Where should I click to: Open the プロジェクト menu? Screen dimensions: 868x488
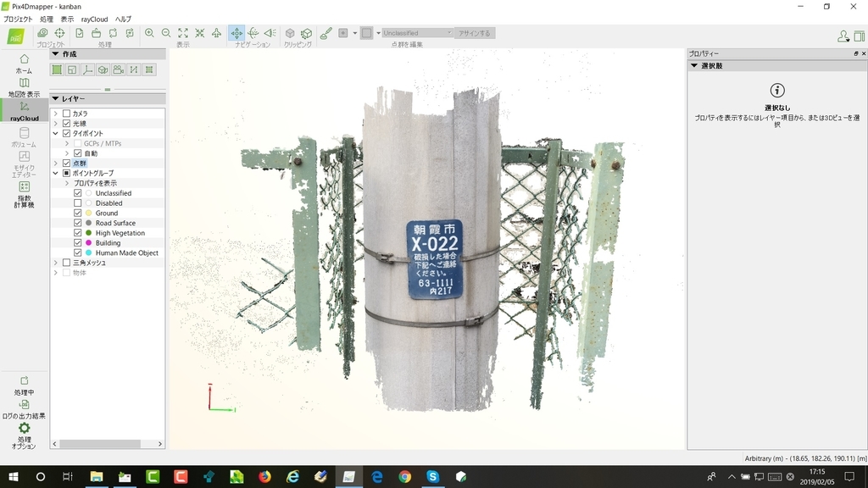coord(19,19)
